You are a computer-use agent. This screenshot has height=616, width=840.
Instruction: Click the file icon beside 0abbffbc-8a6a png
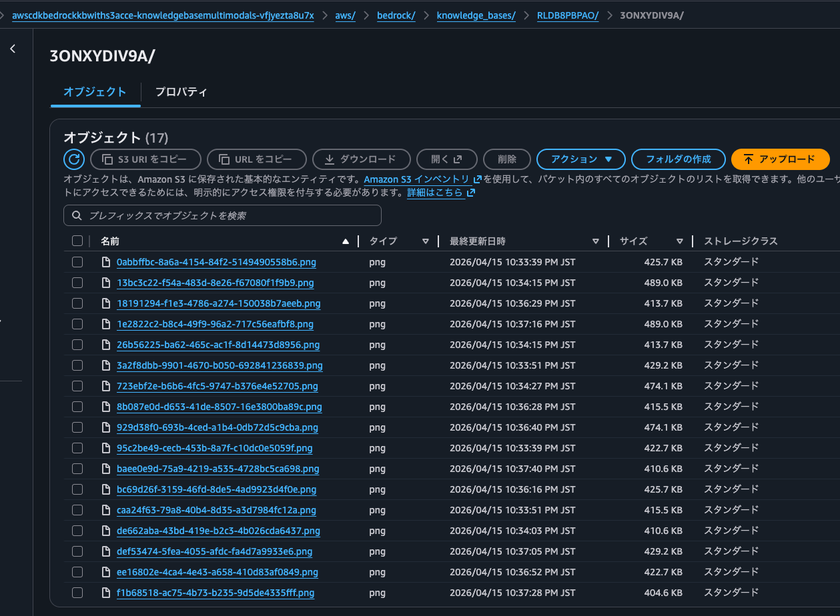(x=105, y=262)
